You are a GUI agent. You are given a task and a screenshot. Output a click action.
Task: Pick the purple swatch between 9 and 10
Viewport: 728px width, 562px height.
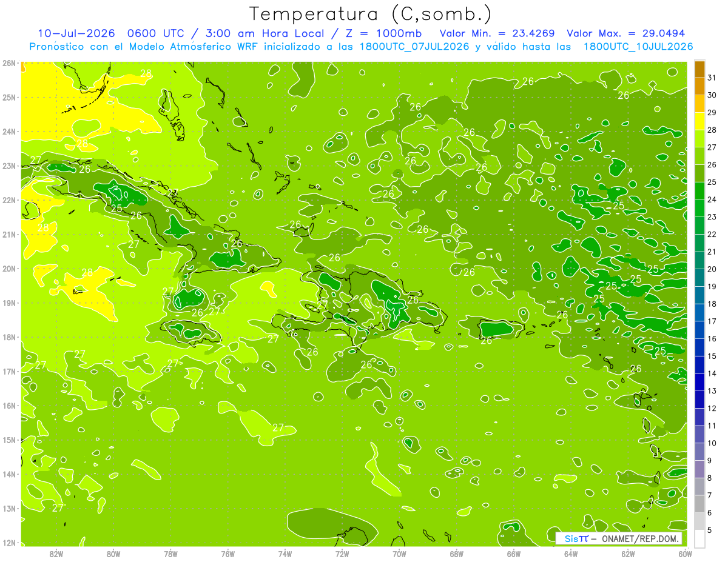point(699,452)
